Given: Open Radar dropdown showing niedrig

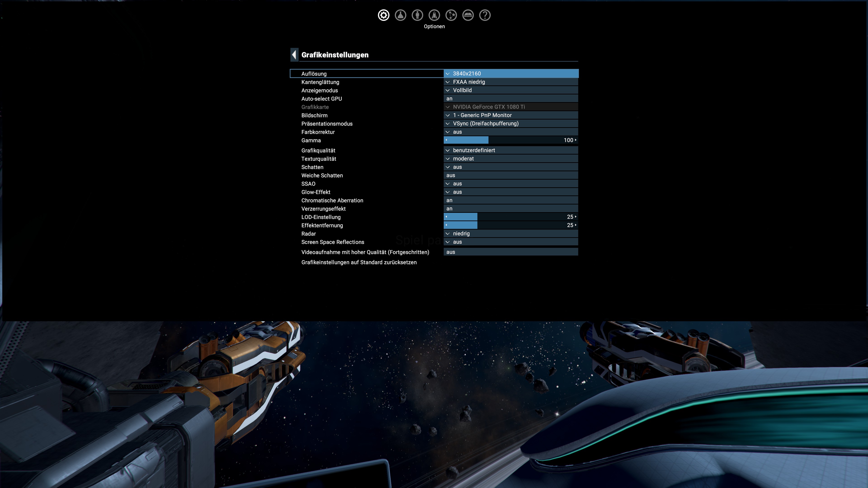Looking at the screenshot, I should point(511,234).
